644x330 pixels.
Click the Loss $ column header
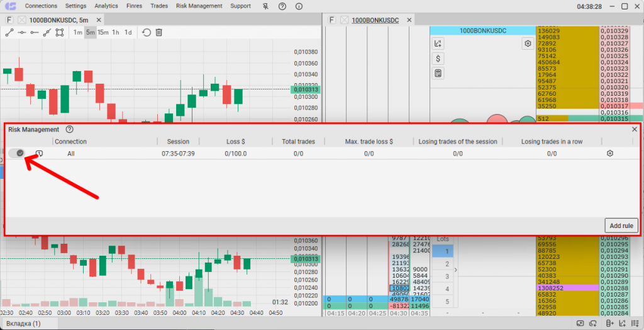[236, 142]
